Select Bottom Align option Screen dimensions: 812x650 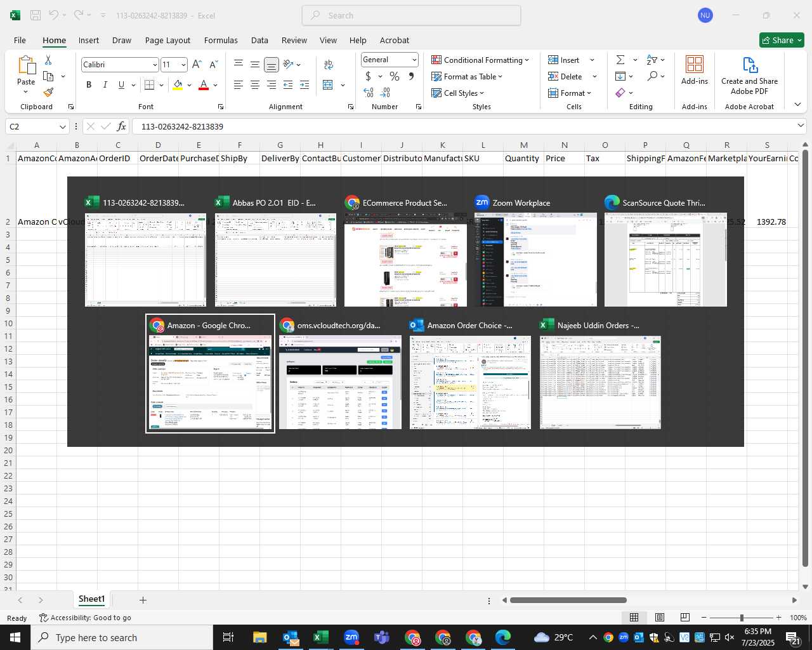272,64
